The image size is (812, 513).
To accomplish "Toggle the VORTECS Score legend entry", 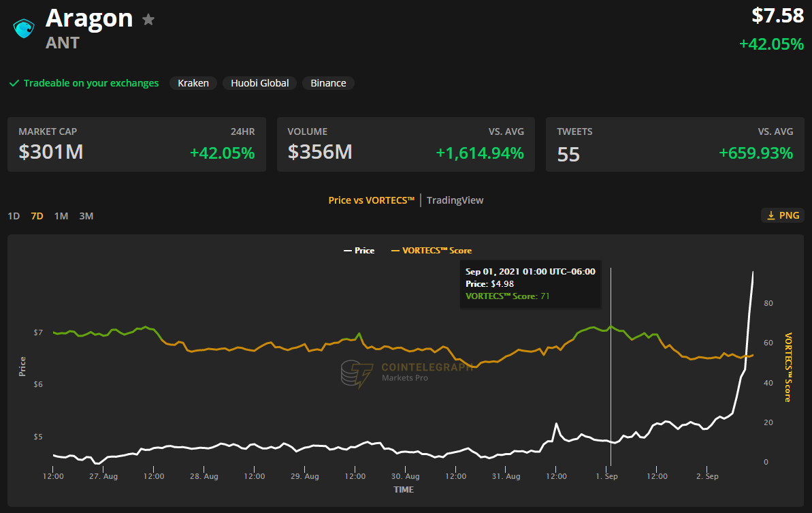I will 431,251.
